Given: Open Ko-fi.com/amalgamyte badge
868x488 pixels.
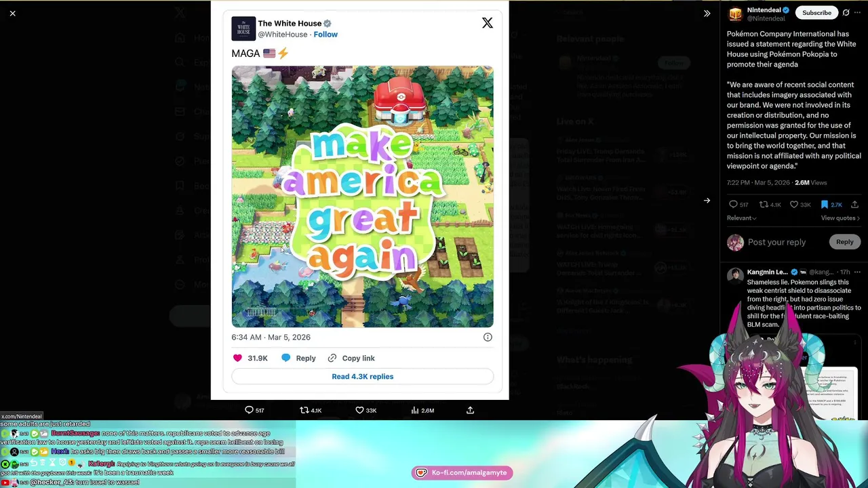Looking at the screenshot, I should tap(462, 472).
